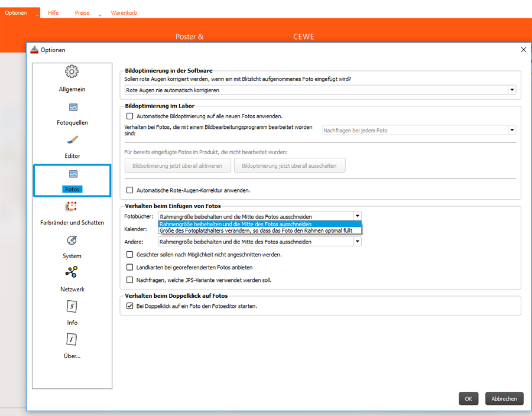532x416 pixels.
Task: Enable Landkarten bei georeferenzierten Fotos option
Action: 130,267
